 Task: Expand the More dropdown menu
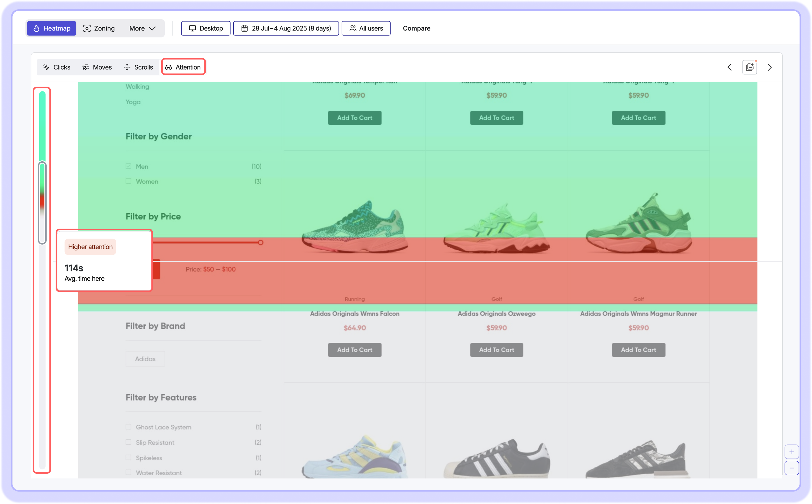[142, 28]
